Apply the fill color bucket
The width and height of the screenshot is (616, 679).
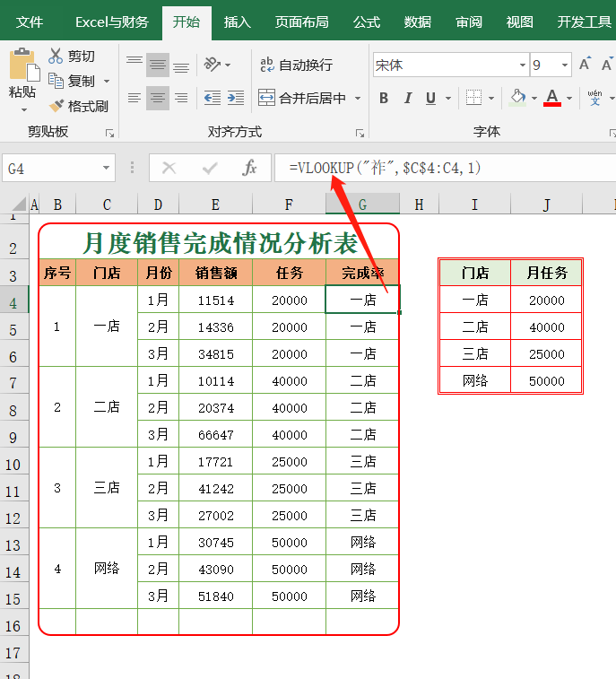tap(517, 98)
